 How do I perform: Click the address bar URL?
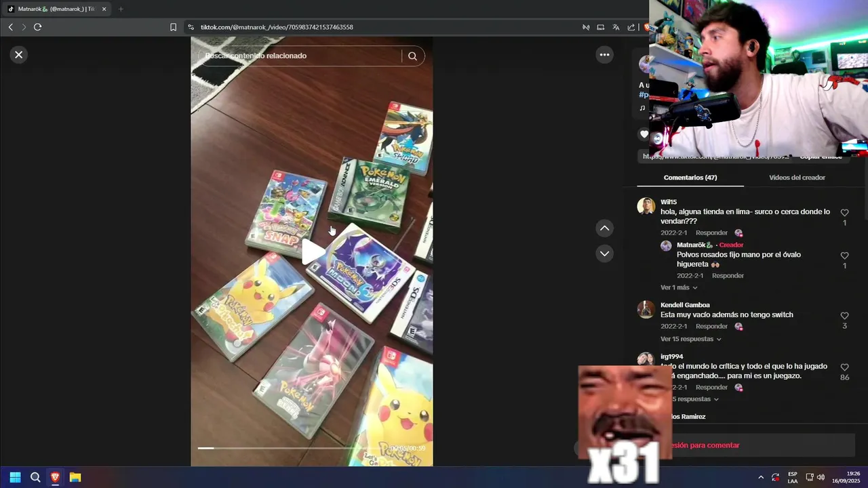point(277,27)
